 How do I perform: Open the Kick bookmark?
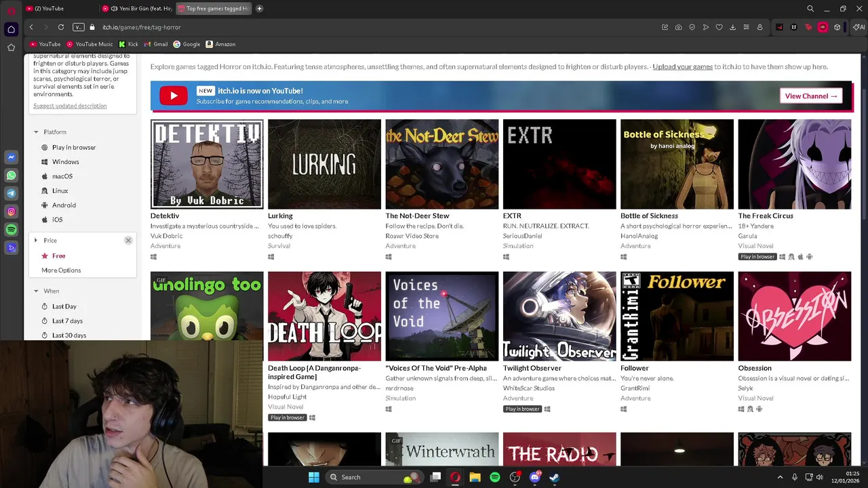[x=129, y=44]
